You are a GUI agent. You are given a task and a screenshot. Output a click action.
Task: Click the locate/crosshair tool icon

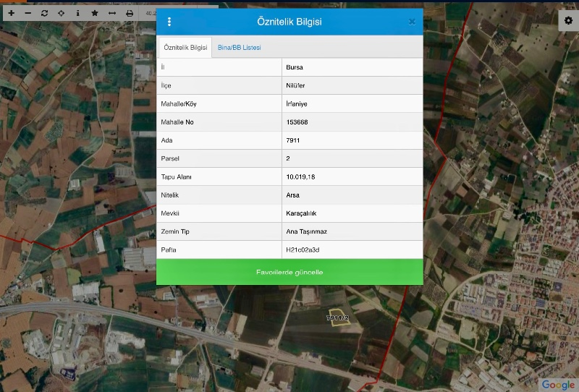(x=61, y=13)
